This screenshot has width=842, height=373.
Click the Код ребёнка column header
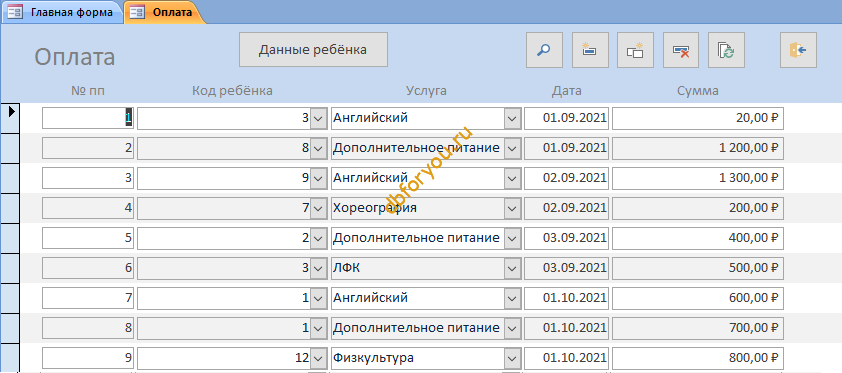coord(233,91)
